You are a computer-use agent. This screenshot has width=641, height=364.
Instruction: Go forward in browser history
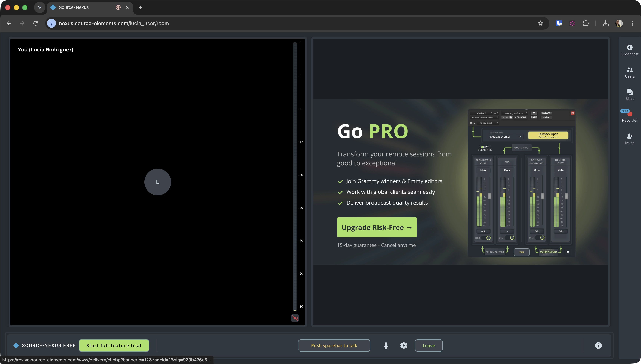(22, 23)
